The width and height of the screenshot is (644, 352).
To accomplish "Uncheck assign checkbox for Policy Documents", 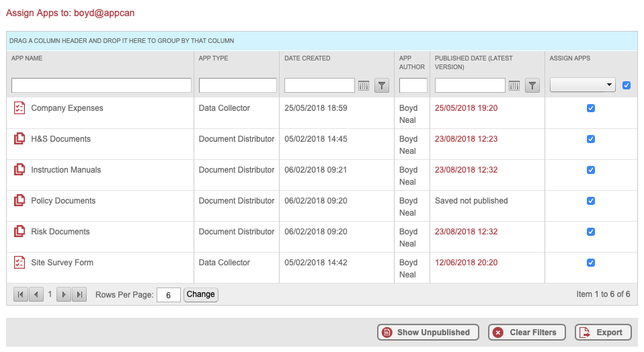I will coord(591,201).
